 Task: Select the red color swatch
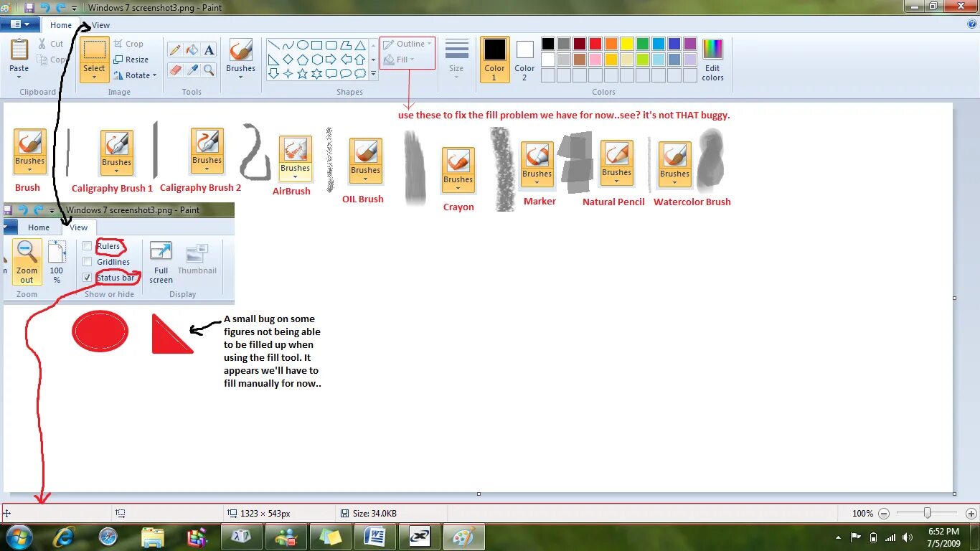pyautogui.click(x=596, y=44)
